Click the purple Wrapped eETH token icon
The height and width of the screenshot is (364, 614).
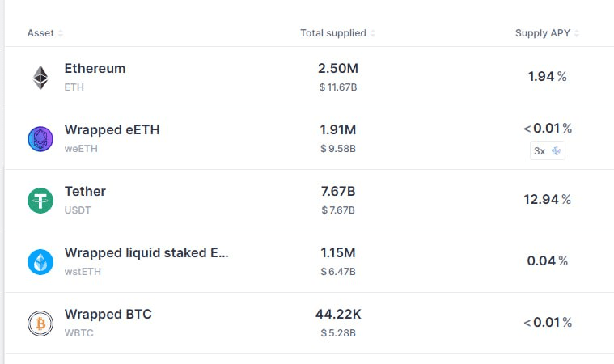(40, 139)
